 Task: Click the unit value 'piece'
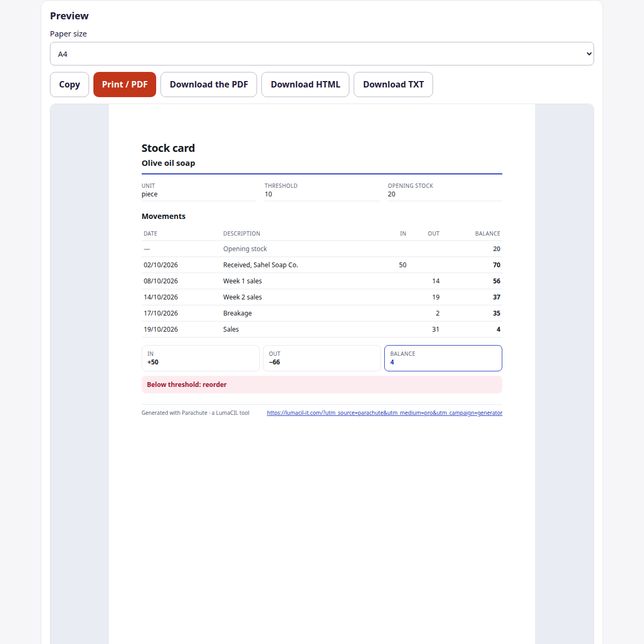coord(150,194)
